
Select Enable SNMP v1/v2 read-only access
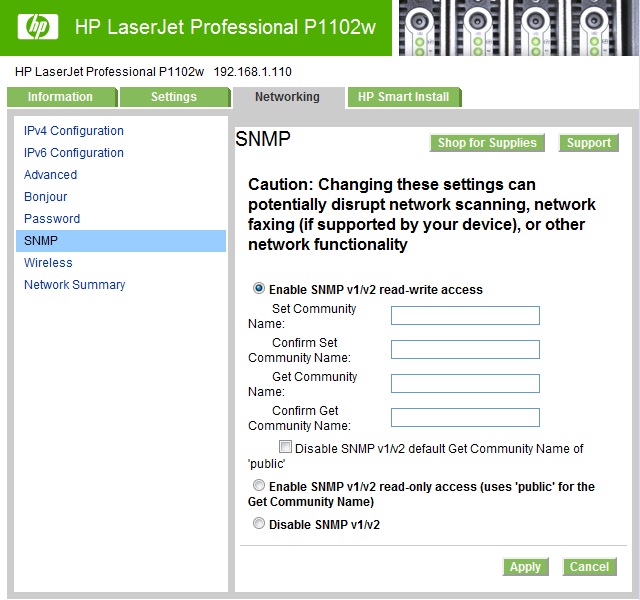click(258, 485)
